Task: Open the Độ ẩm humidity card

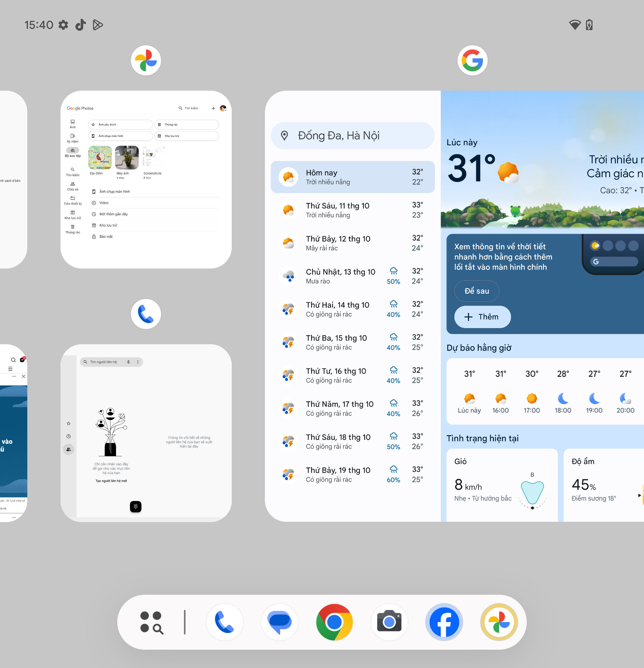Action: click(603, 485)
